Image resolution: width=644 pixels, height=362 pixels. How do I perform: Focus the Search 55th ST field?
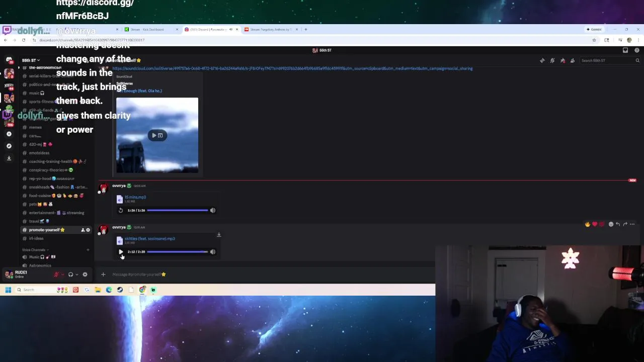(610, 61)
